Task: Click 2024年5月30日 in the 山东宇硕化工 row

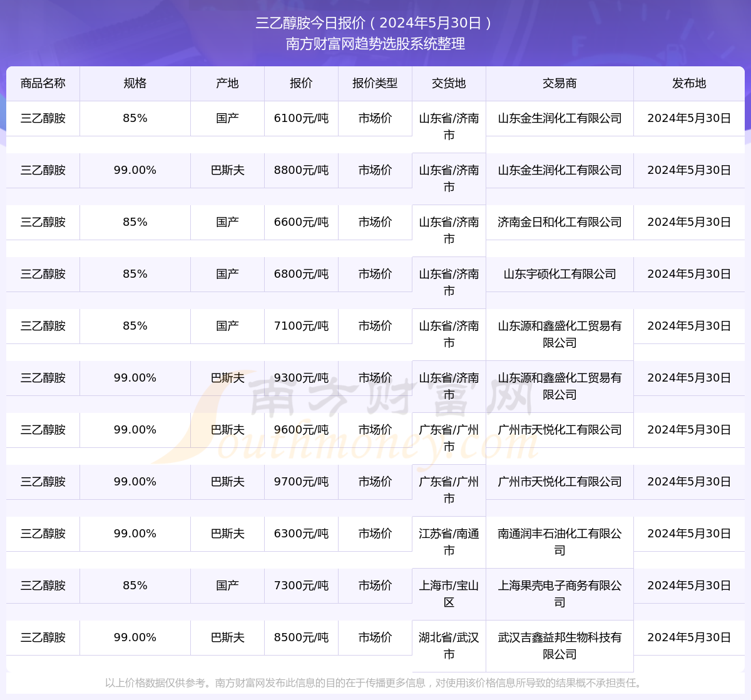Action: tap(689, 274)
